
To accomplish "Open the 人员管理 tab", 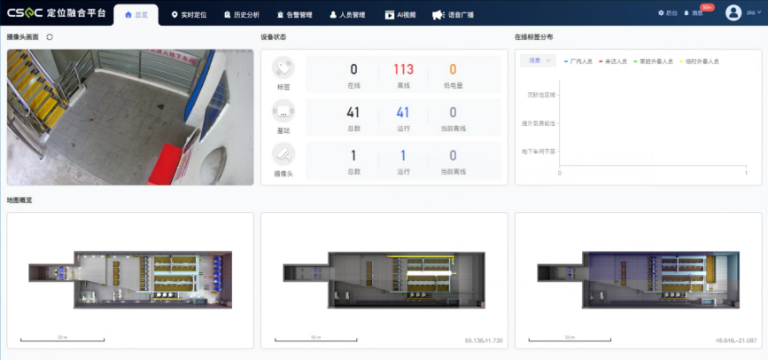I will 347,15.
